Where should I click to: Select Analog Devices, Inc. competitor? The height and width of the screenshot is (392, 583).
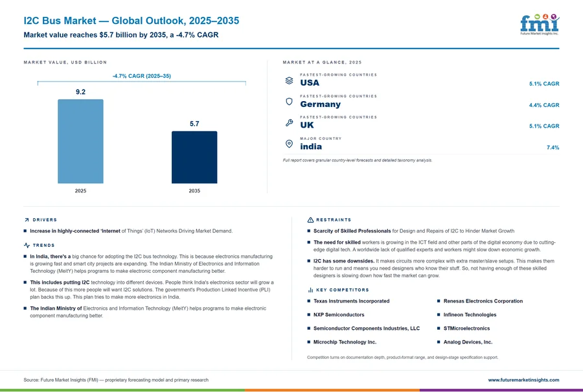click(468, 342)
